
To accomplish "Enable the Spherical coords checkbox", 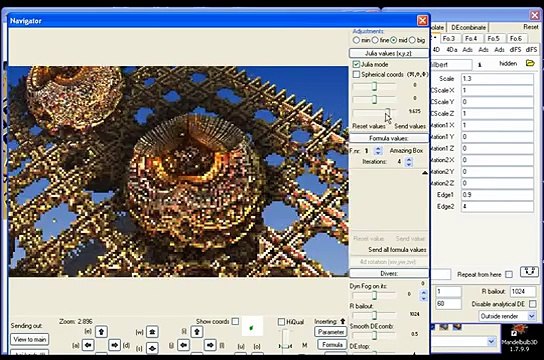I will (356, 75).
